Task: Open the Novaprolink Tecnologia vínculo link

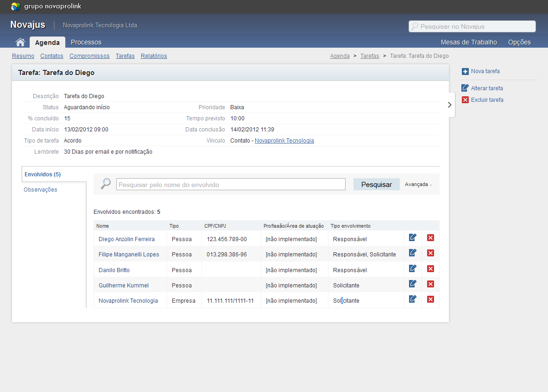Action: (284, 141)
